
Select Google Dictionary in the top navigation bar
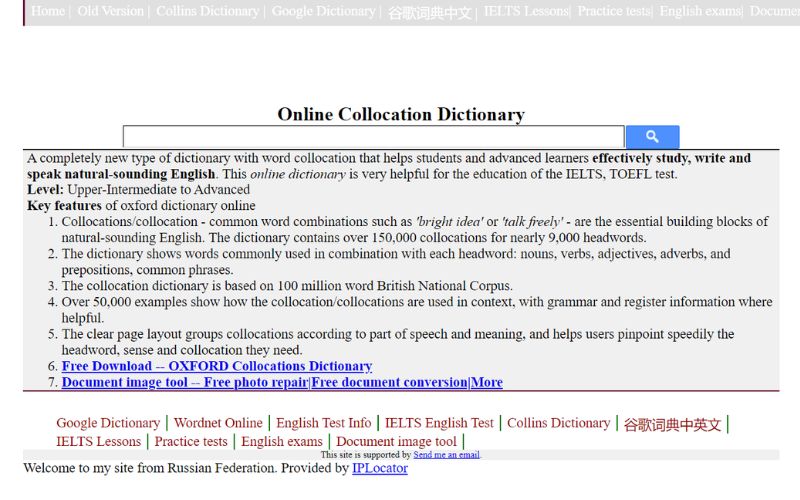(x=323, y=11)
